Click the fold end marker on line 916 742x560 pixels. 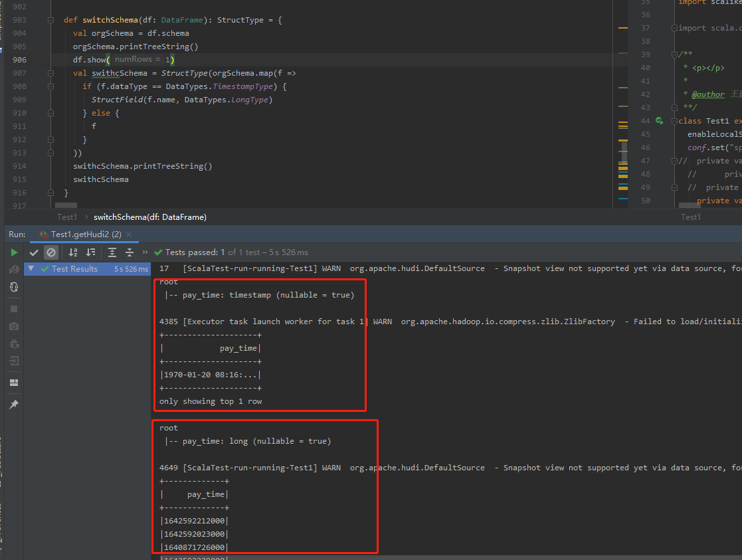coord(50,193)
